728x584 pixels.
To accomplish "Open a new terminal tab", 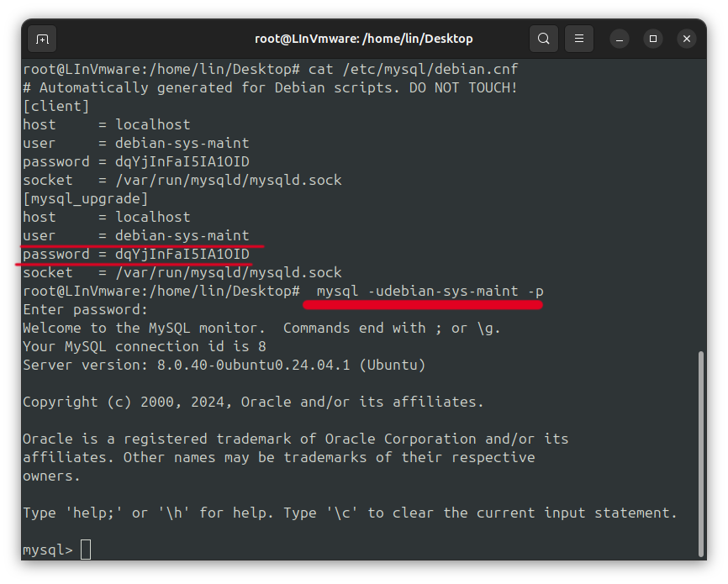I will (x=42, y=39).
